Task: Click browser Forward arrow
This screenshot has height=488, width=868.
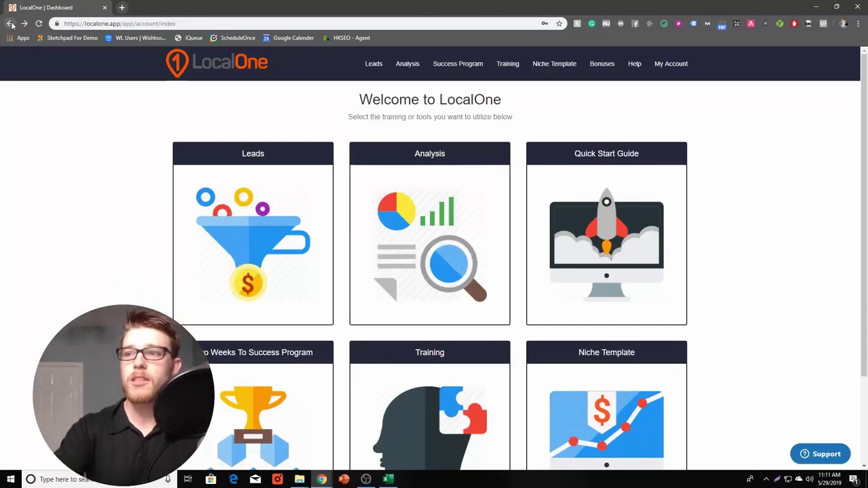Action: point(24,24)
